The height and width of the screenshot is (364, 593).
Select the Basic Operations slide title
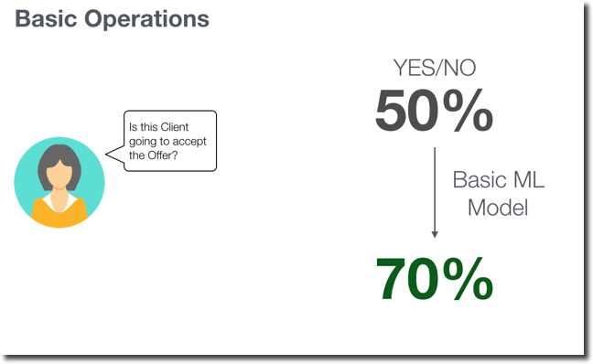pyautogui.click(x=112, y=19)
